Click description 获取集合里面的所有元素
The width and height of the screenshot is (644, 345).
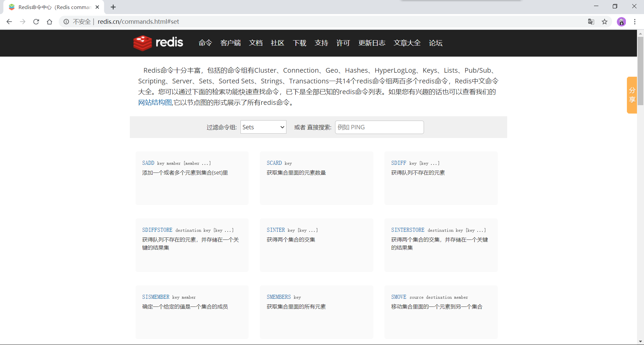[x=296, y=307]
